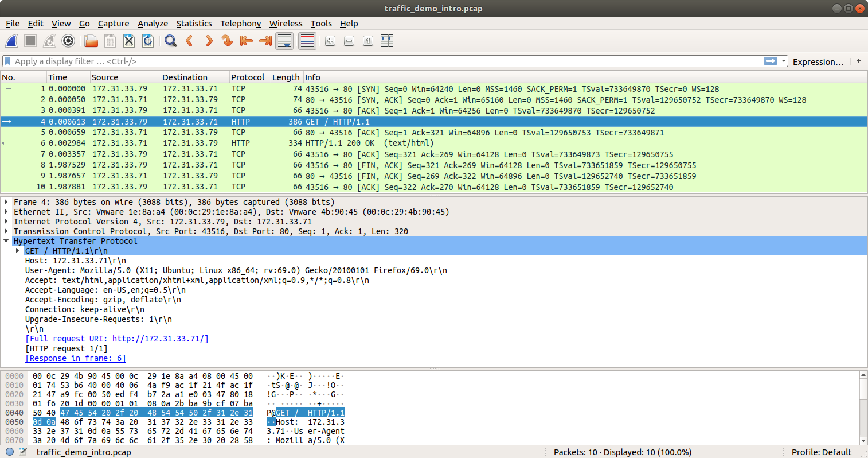Click the gray stop capture square
This screenshot has width=868, height=458.
pos(30,41)
